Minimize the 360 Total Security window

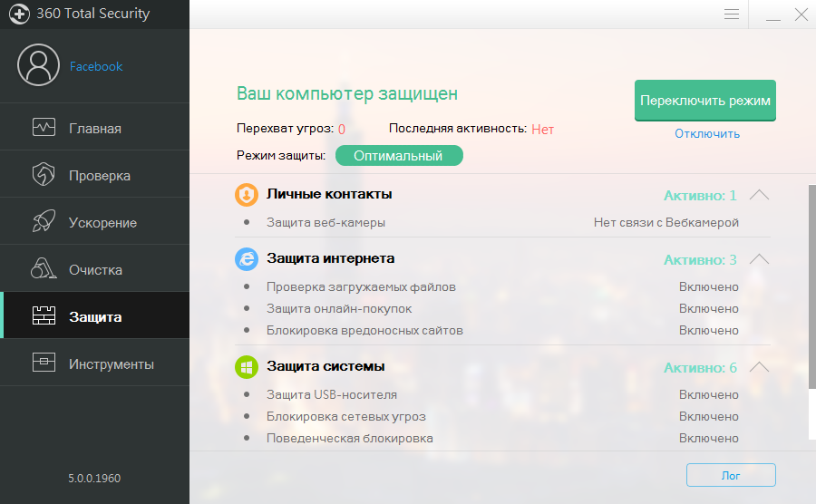point(773,19)
